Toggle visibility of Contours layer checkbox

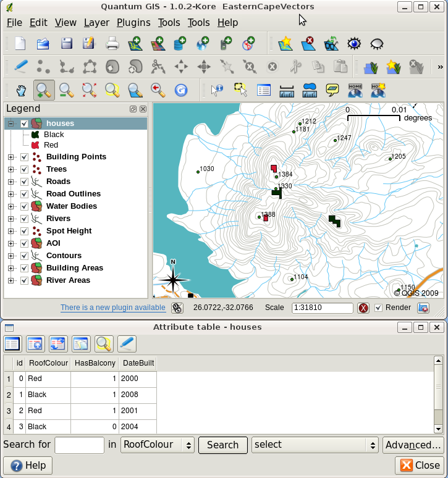coord(24,256)
